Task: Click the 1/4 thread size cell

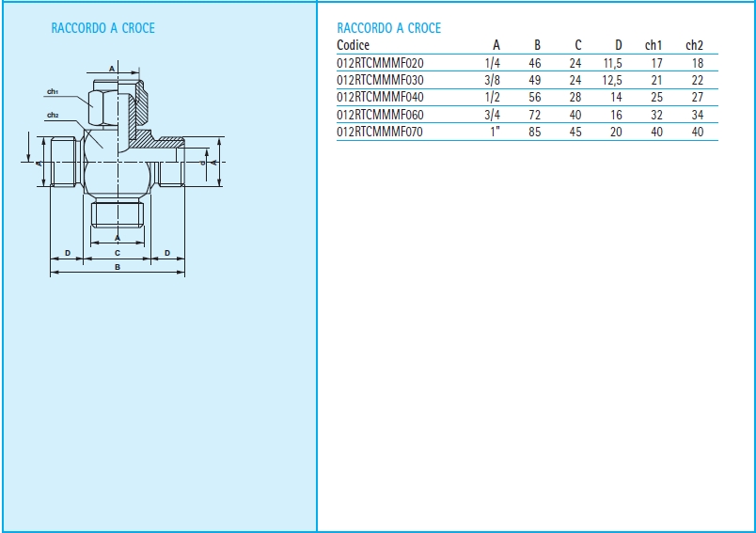Action: click(493, 63)
